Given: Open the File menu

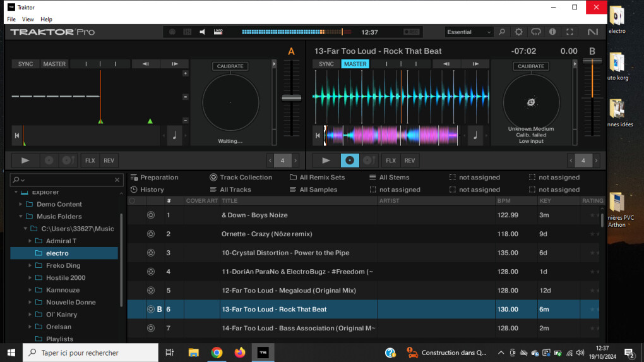Looking at the screenshot, I should pos(11,20).
